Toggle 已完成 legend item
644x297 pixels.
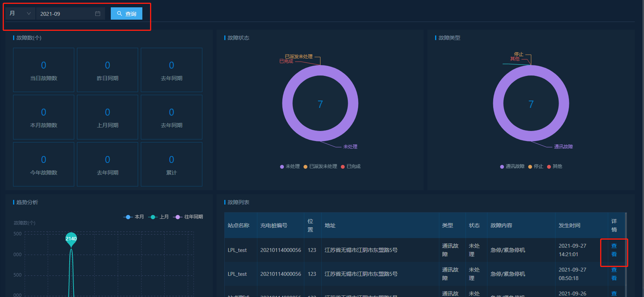[350, 166]
